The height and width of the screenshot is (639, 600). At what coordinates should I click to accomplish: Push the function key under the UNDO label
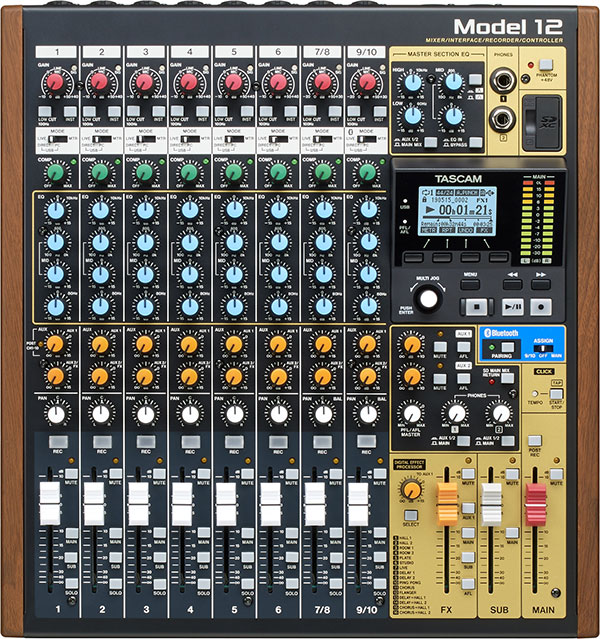(x=470, y=257)
